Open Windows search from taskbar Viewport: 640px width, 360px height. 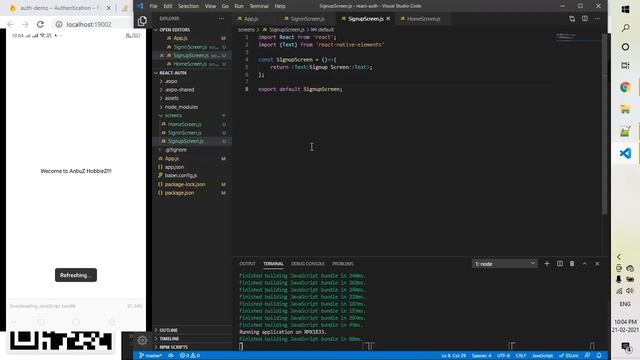pos(625,28)
